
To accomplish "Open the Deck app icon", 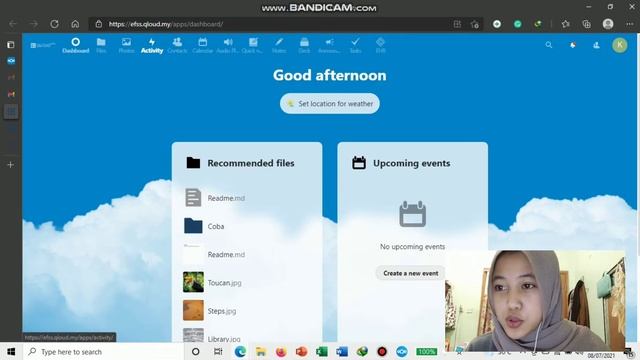I will (304, 42).
